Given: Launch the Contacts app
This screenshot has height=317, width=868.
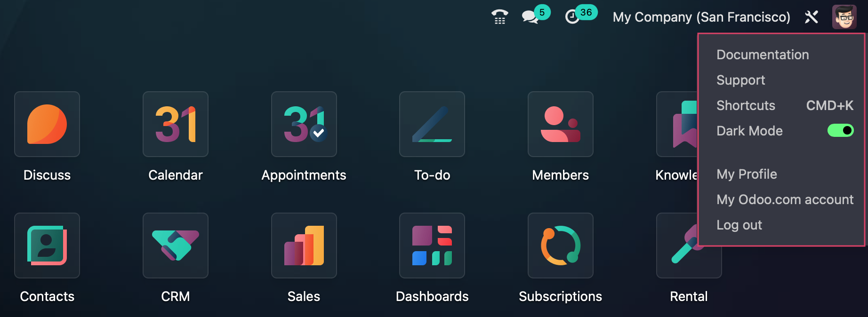Looking at the screenshot, I should click(x=47, y=246).
